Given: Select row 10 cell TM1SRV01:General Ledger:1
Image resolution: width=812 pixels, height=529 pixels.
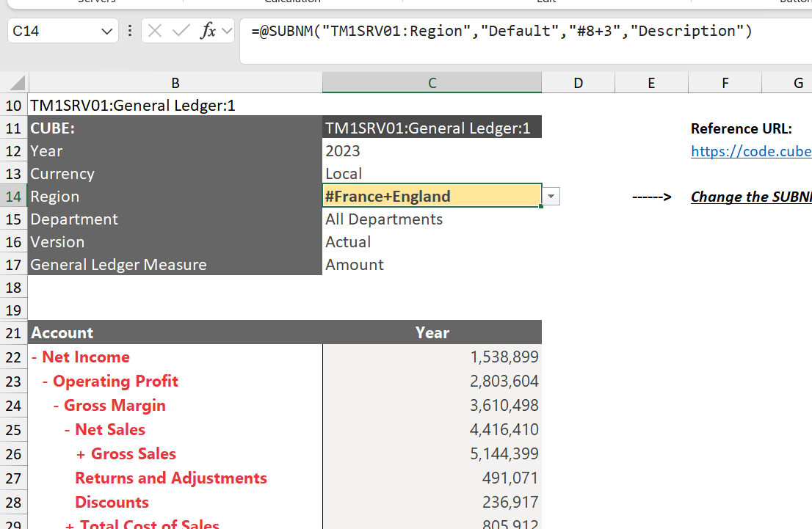Looking at the screenshot, I should (x=175, y=106).
